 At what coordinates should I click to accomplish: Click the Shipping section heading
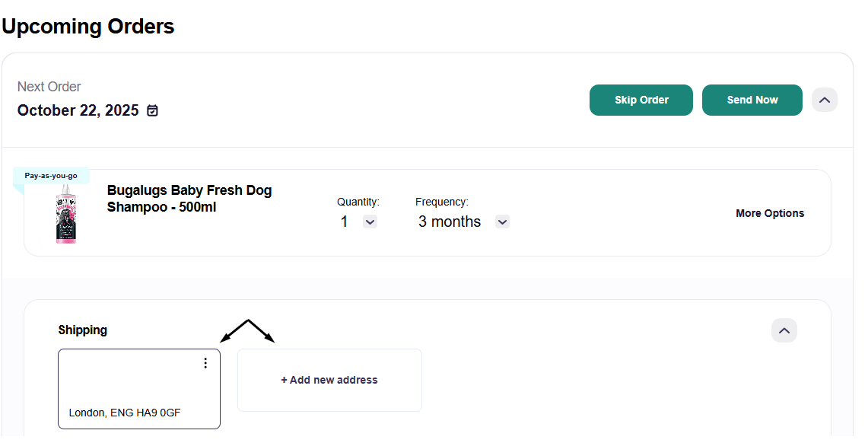pyautogui.click(x=82, y=330)
